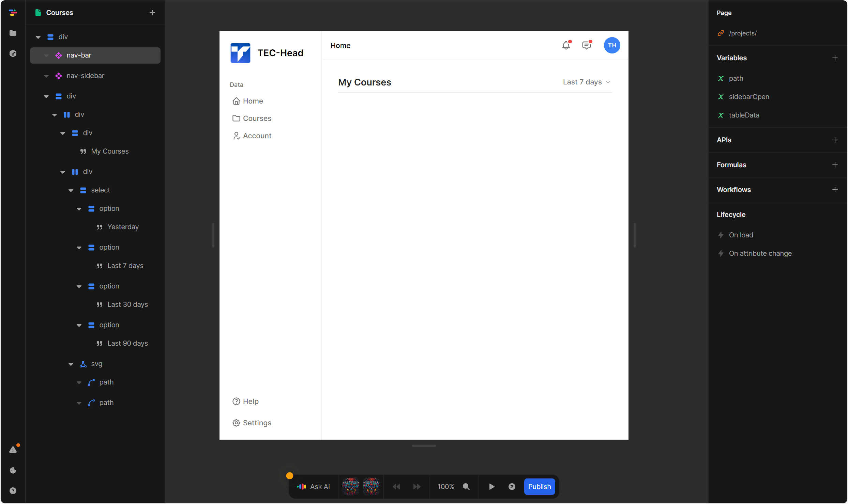Click the first collaborator avatar thumbnail
Image resolution: width=848 pixels, height=504 pixels.
tap(351, 487)
